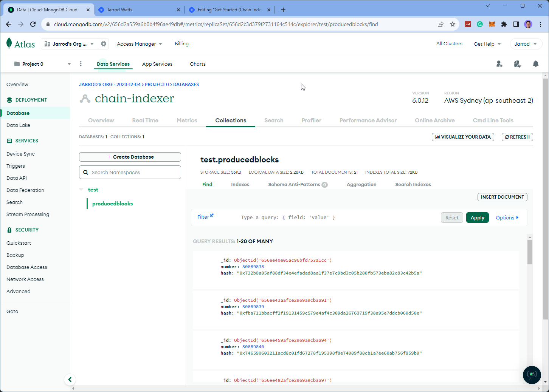Click the Create Database button
Image resolution: width=549 pixels, height=392 pixels.
coord(130,157)
